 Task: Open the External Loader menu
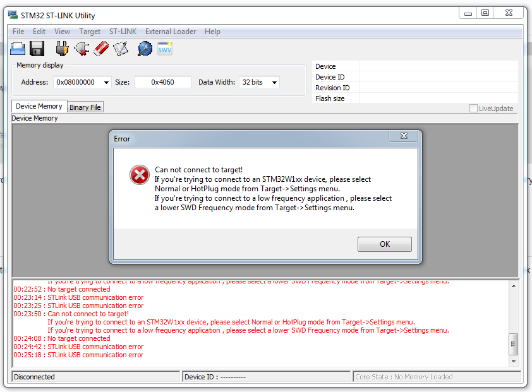(171, 32)
